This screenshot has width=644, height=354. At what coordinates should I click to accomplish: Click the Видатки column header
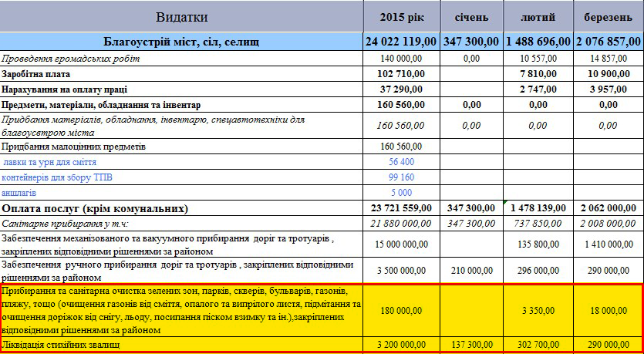point(182,17)
